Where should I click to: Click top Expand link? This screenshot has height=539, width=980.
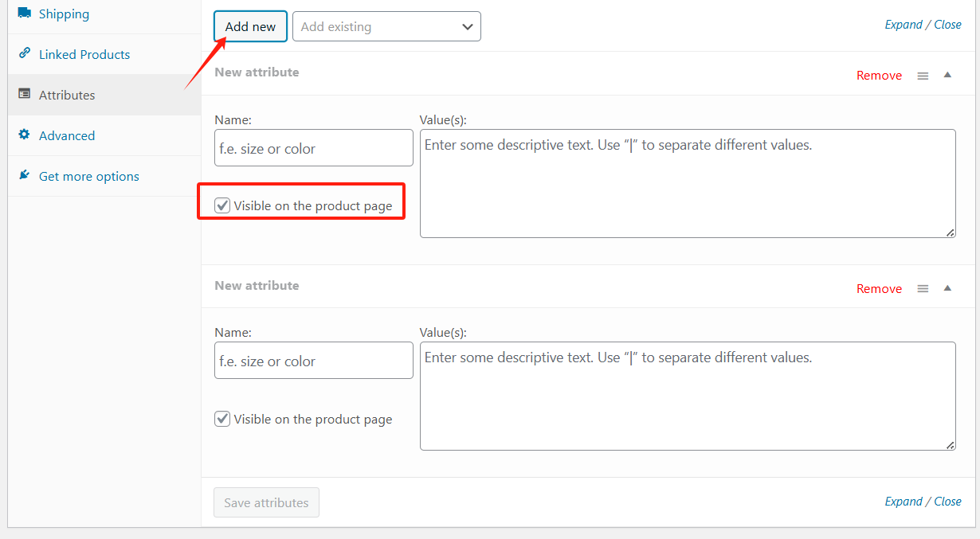[903, 25]
